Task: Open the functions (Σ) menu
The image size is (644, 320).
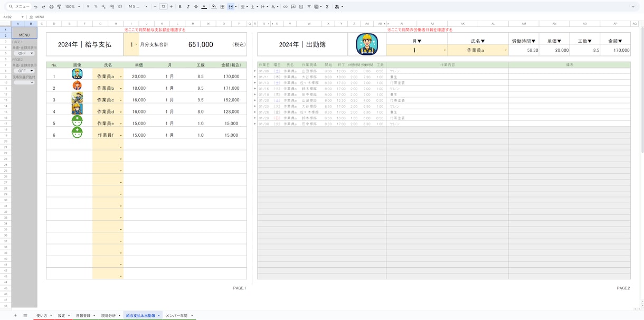Action: tap(327, 7)
